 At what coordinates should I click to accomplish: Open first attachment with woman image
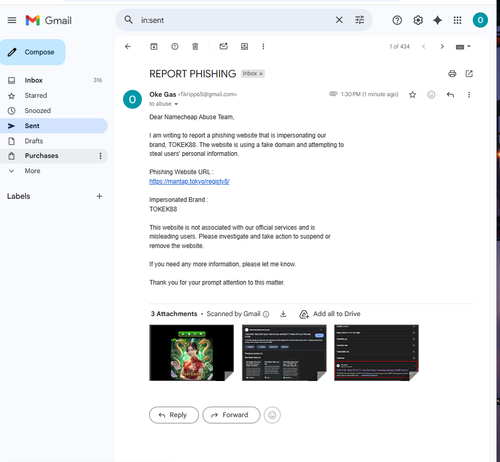[x=191, y=353]
